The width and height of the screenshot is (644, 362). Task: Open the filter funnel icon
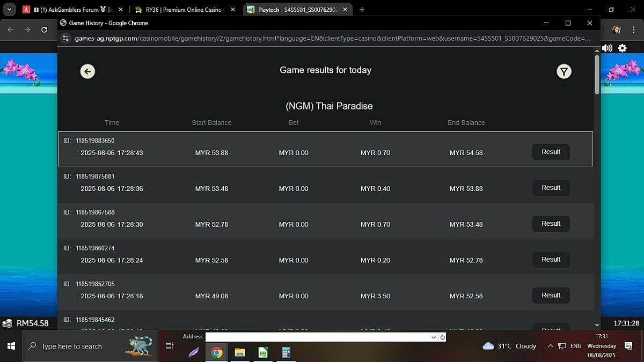[x=563, y=71]
